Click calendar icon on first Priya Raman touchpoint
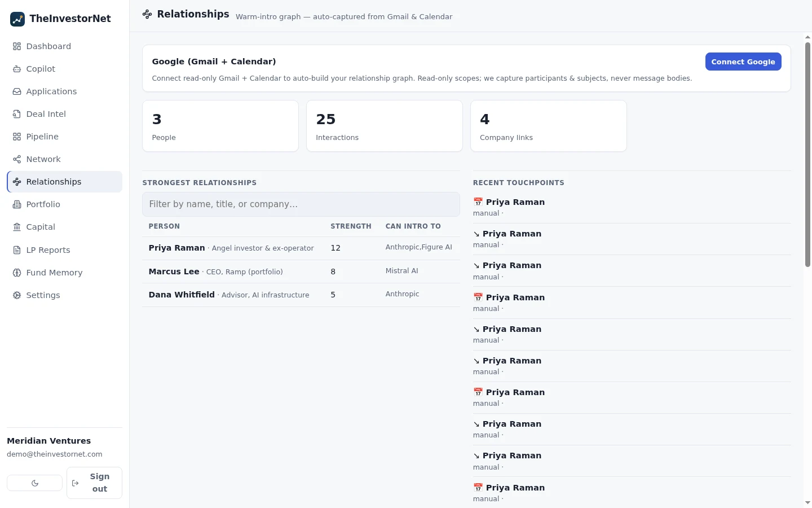 coord(478,202)
